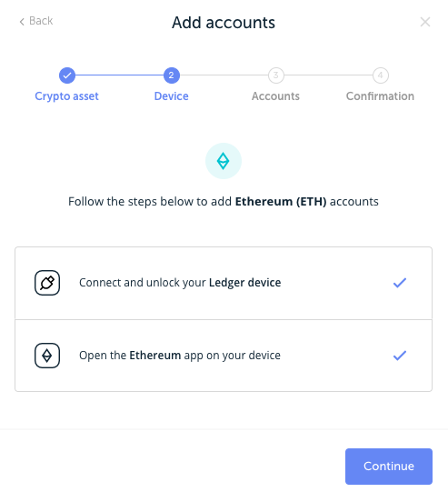Click the teal Ethereum logo icon
This screenshot has width=448, height=502.
224,161
